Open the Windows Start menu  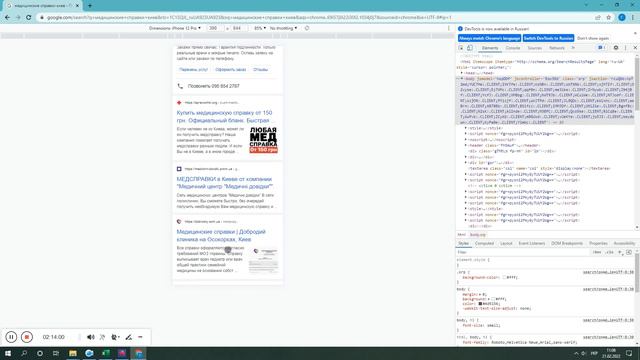[8, 353]
